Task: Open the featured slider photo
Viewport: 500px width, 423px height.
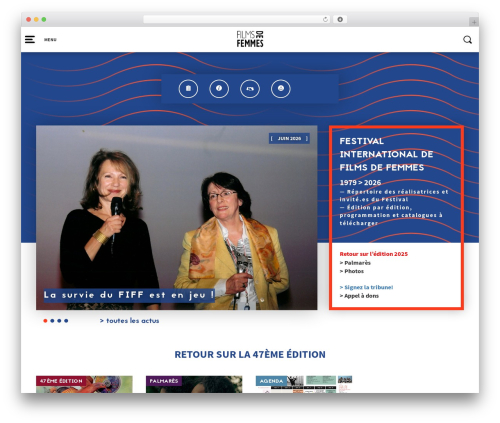Action: coord(177,217)
